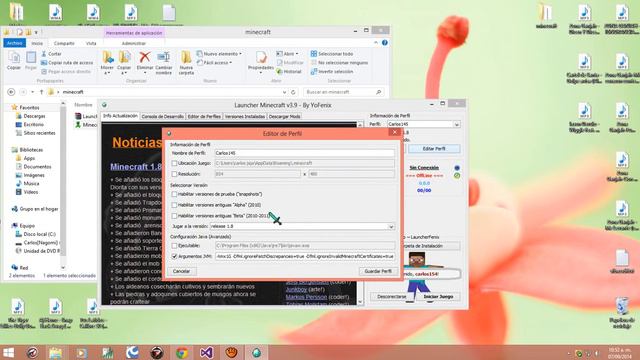Expand the Mover a dropdown
The width and height of the screenshot is (640, 360).
pyautogui.click(x=107, y=73)
